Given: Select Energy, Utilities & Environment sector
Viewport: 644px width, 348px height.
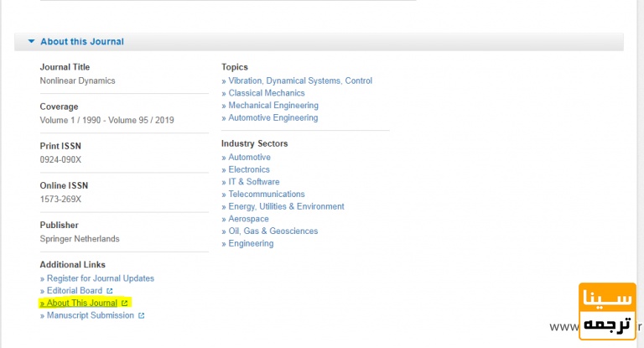Looking at the screenshot, I should pyautogui.click(x=286, y=206).
